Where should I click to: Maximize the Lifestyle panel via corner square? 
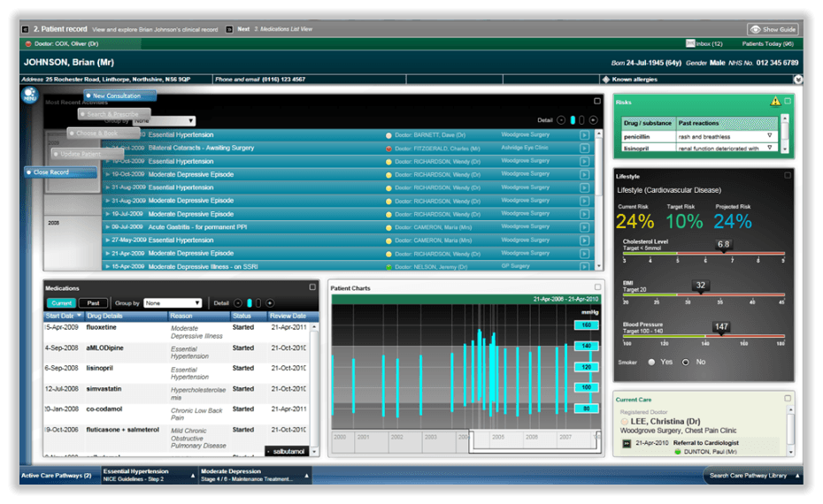[x=788, y=176]
